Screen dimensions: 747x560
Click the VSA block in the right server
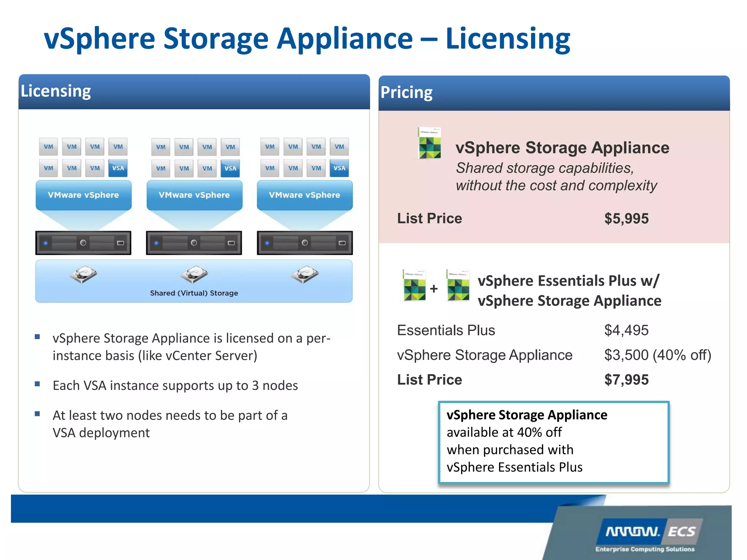point(339,168)
